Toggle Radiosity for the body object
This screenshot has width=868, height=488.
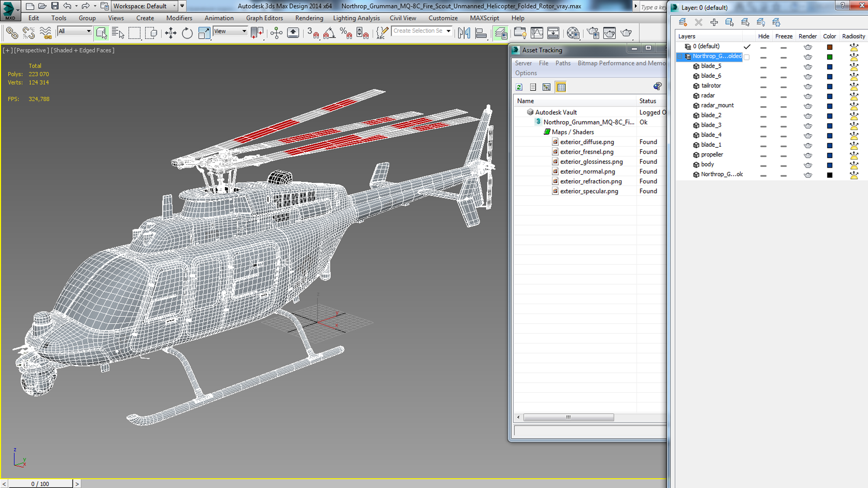coord(854,165)
